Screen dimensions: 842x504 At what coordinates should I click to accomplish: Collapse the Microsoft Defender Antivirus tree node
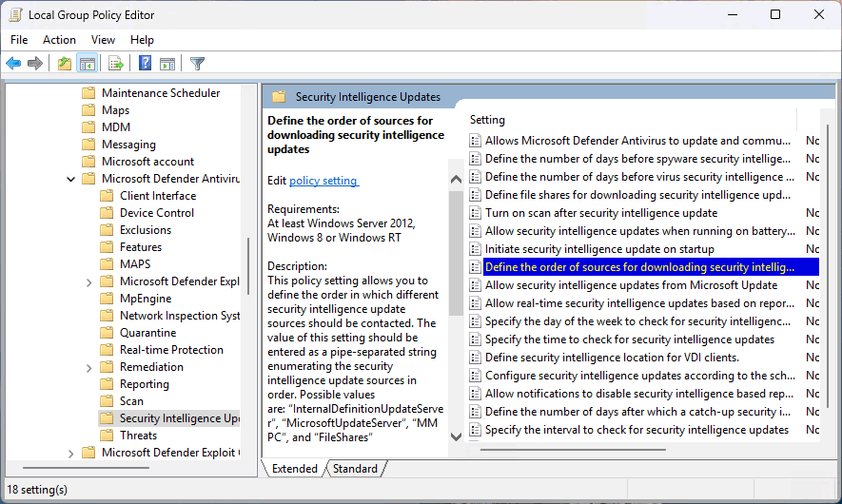71,179
